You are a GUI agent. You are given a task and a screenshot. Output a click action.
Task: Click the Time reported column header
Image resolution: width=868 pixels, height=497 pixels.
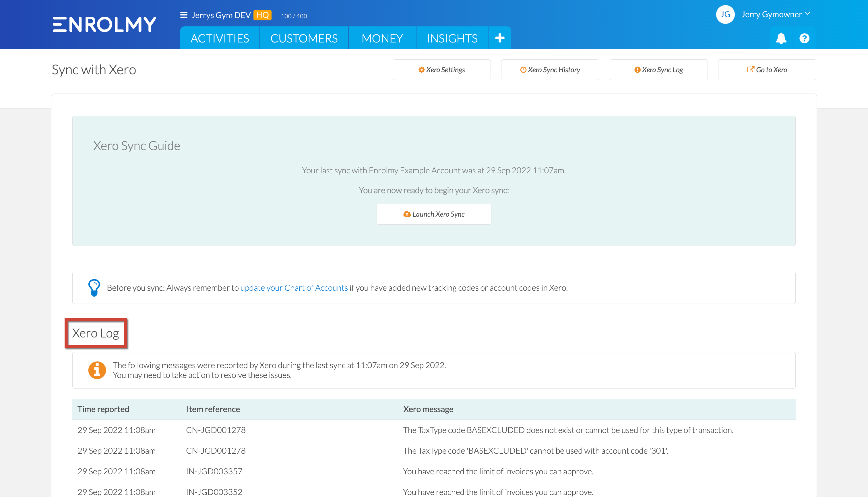[126, 409]
